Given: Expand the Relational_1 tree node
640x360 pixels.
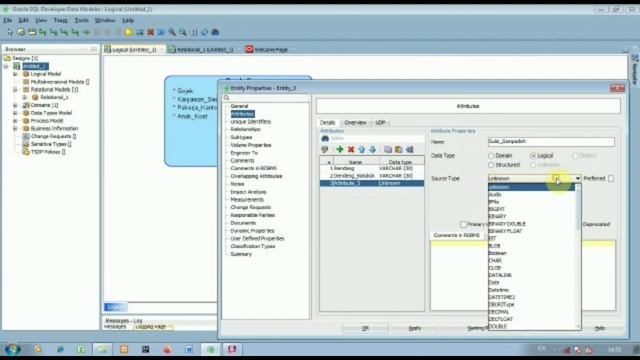Looking at the screenshot, I should click(x=24, y=97).
